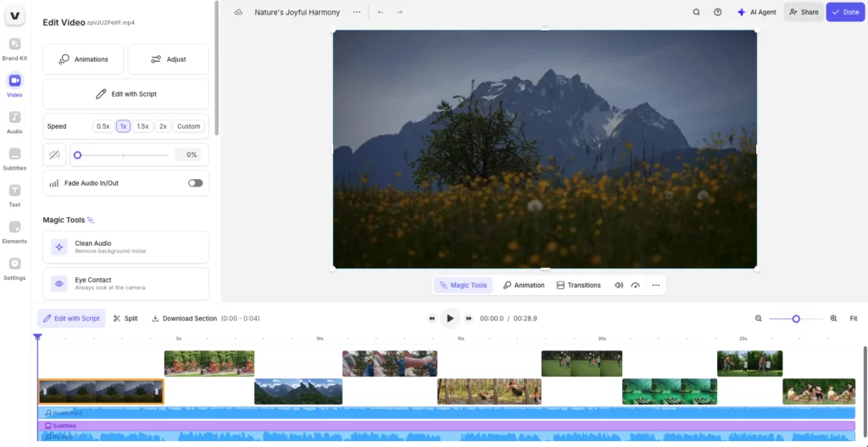The height and width of the screenshot is (447, 868).
Task: Play the video
Action: click(450, 318)
